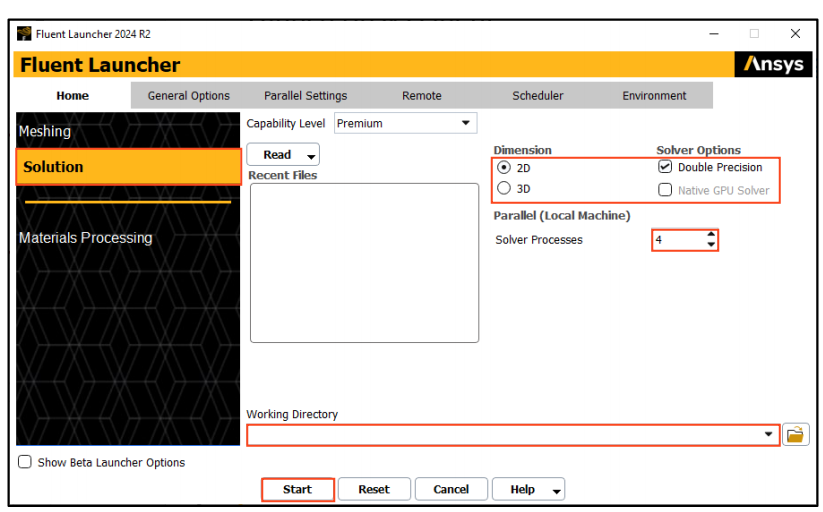This screenshot has height=512, width=823.
Task: Click the Fluent Launcher title bar app icon
Action: click(x=24, y=34)
